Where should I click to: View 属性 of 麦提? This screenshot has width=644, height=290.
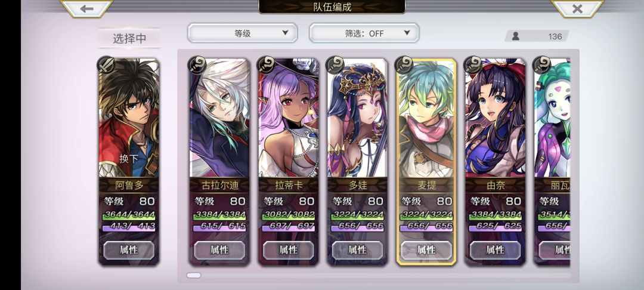(426, 250)
